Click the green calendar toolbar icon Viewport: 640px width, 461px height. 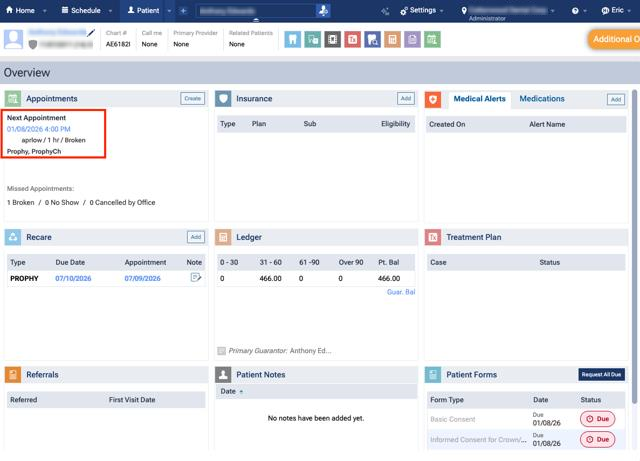(x=432, y=40)
